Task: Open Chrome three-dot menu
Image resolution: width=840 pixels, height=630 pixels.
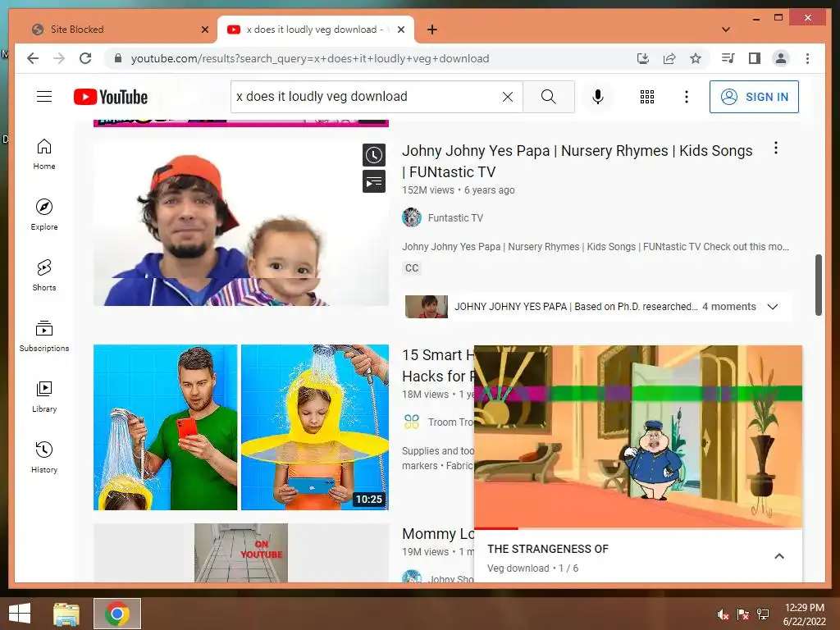Action: pyautogui.click(x=807, y=58)
